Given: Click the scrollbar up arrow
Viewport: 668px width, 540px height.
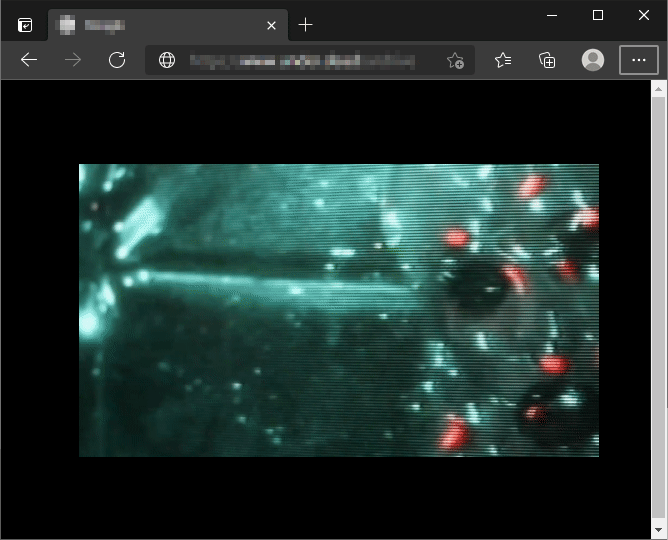Looking at the screenshot, I should [659, 90].
